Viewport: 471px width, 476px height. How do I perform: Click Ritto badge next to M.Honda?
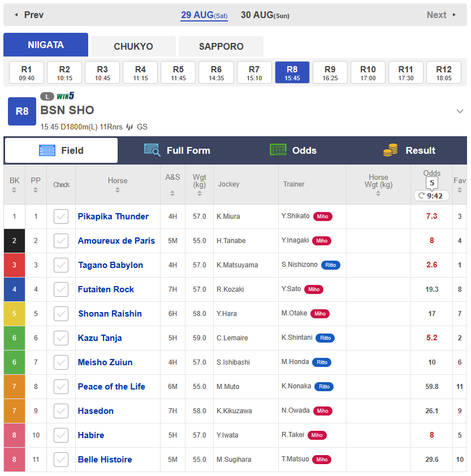point(322,362)
